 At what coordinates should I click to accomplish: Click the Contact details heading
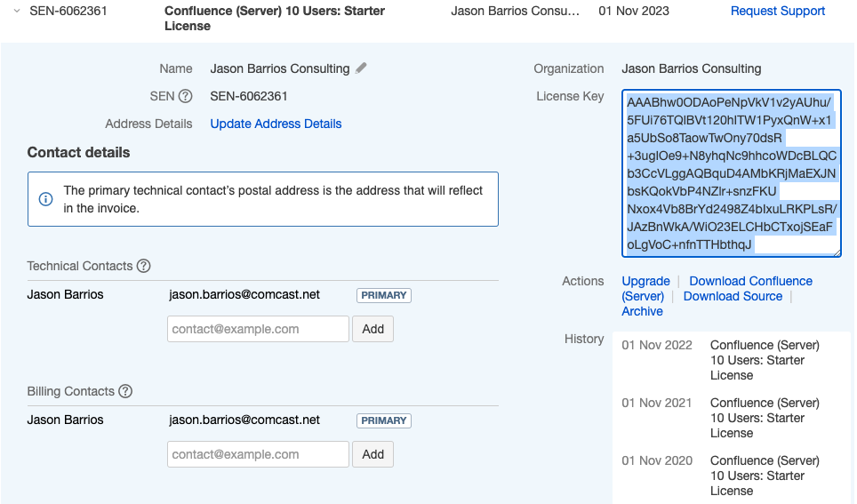pos(79,153)
